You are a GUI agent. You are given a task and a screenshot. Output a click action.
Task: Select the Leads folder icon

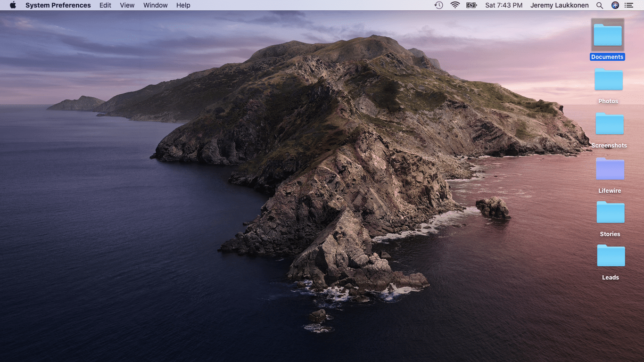[611, 255]
